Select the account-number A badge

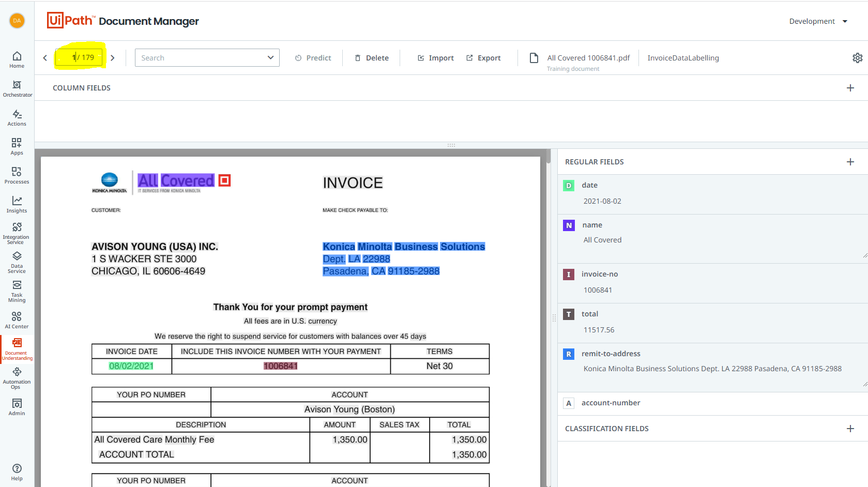(x=569, y=403)
